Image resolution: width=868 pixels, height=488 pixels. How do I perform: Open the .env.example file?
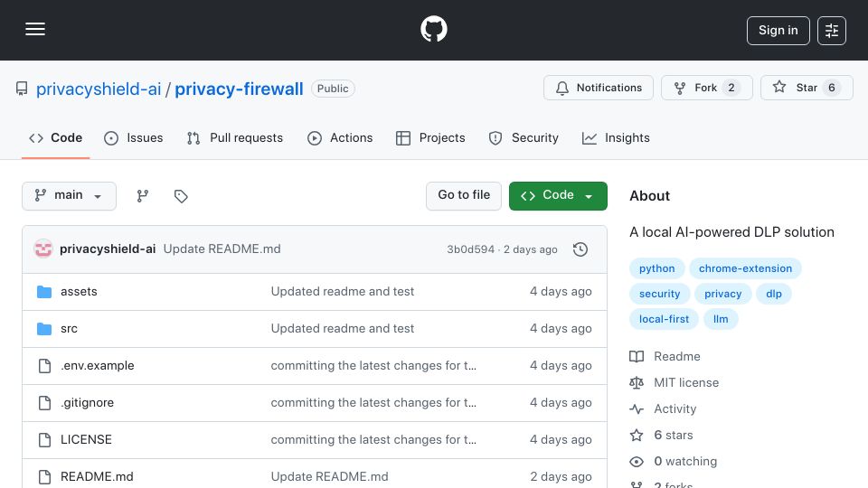(98, 366)
